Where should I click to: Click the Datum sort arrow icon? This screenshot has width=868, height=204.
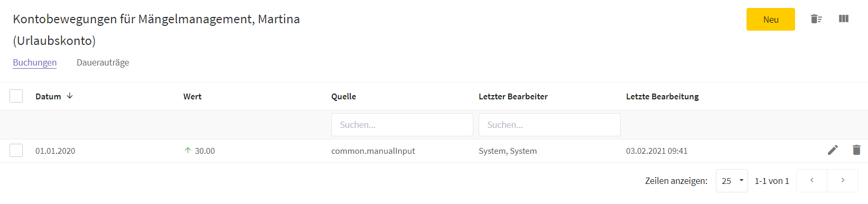click(70, 96)
